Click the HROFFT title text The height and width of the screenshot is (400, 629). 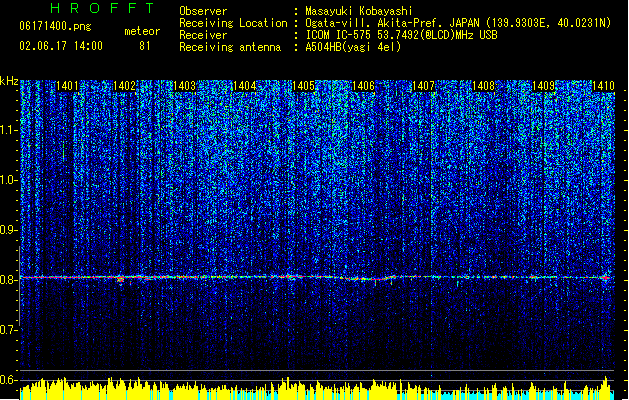(x=102, y=8)
